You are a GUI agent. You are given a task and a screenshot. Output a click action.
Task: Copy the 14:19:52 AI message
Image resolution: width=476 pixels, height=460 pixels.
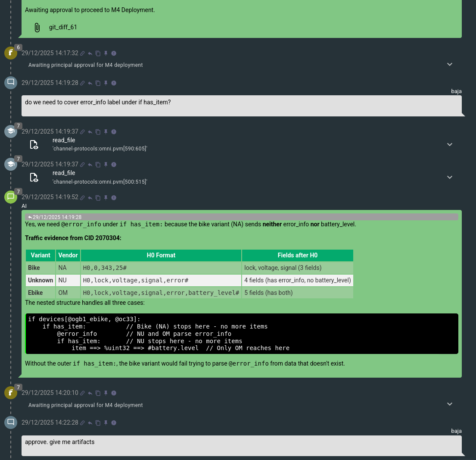(98, 197)
